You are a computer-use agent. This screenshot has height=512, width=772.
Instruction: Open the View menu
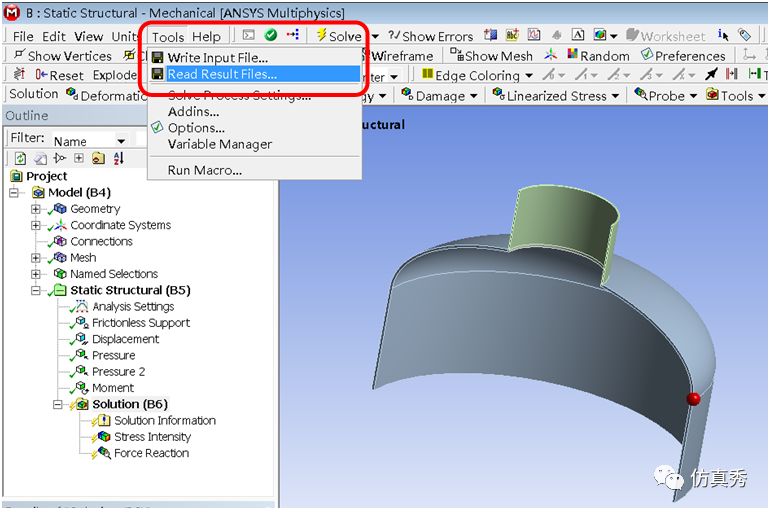[x=89, y=36]
